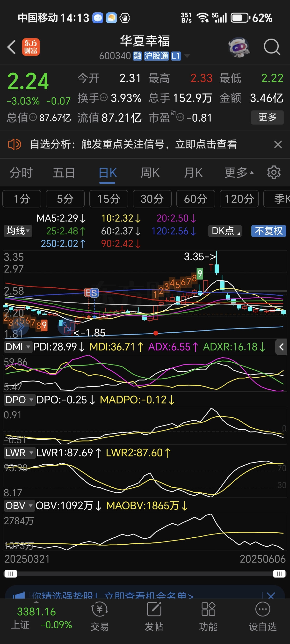
Task: Tap 自选分析 signal message text
Action: pyautogui.click(x=133, y=144)
